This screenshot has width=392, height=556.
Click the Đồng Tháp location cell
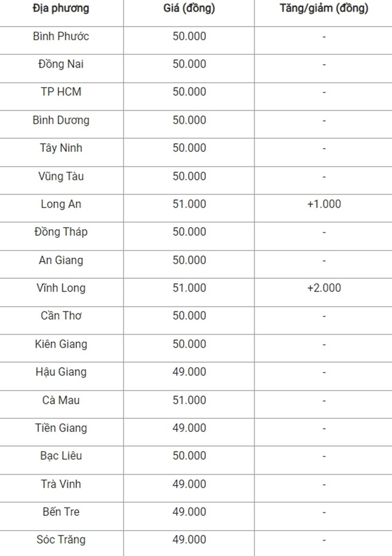[x=61, y=232]
